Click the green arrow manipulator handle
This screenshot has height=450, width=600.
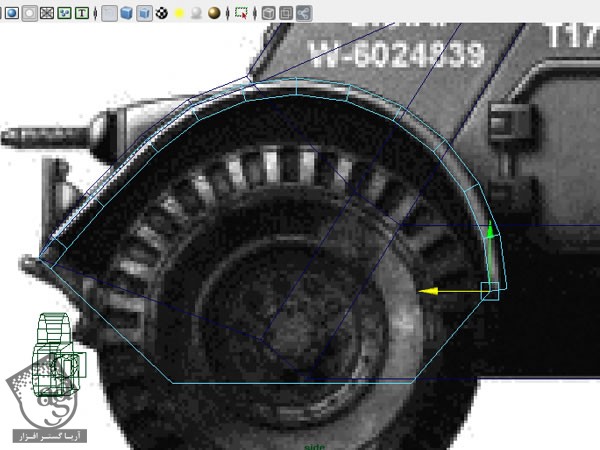pos(490,232)
